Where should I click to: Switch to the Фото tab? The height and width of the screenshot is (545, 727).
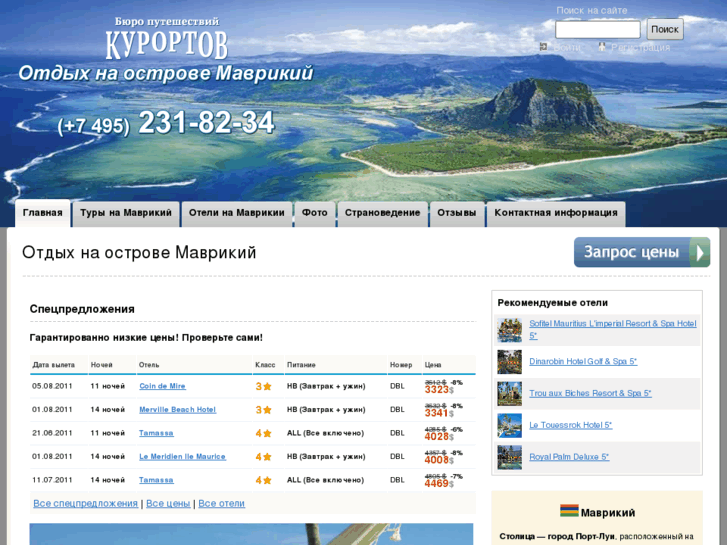tap(314, 213)
